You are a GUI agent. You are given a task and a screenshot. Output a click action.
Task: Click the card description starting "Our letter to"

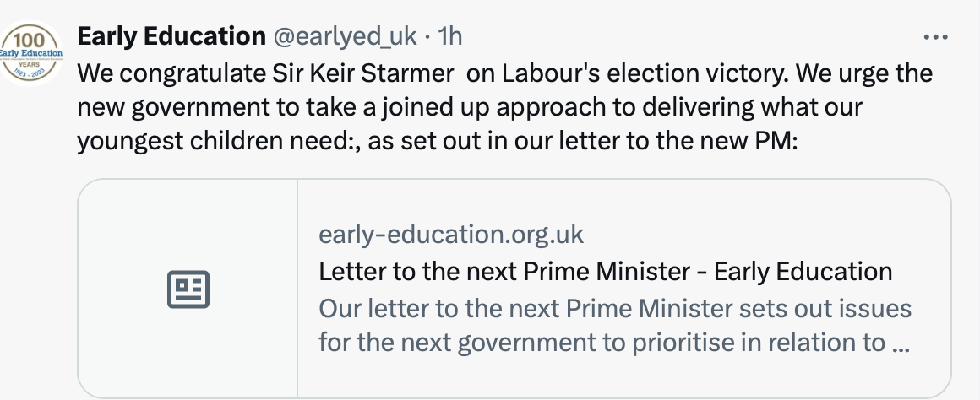click(615, 326)
